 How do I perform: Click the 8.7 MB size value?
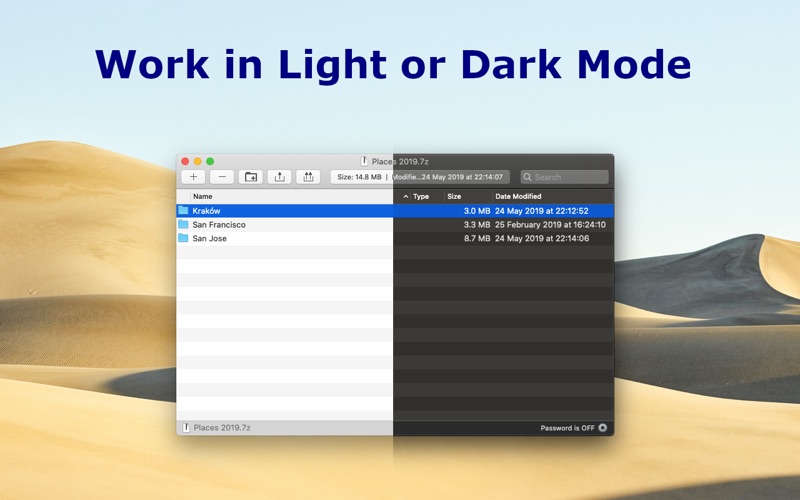[x=477, y=238]
